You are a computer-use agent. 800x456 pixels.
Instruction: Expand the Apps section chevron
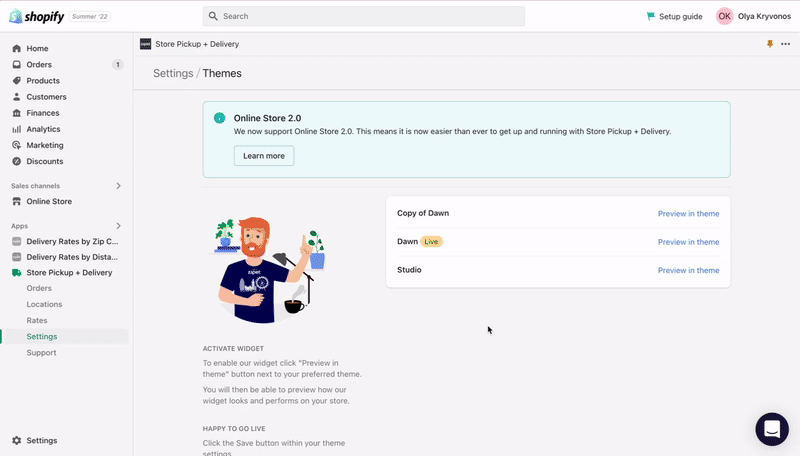point(118,225)
